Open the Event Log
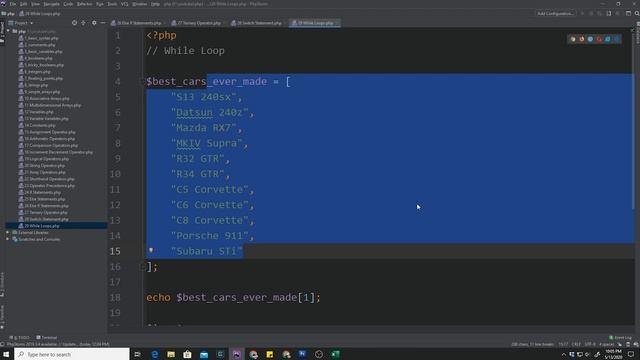Screen dimensions: 640x360 pyautogui.click(x=620, y=338)
